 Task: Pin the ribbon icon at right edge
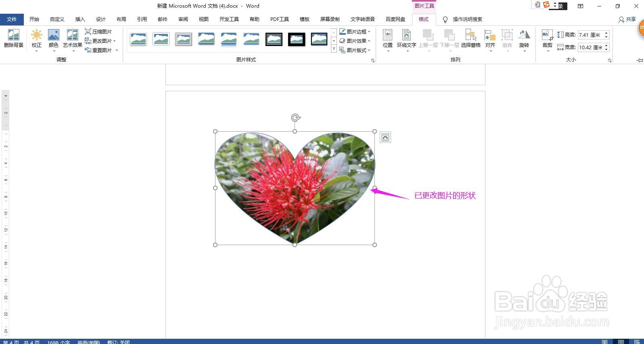pos(640,60)
